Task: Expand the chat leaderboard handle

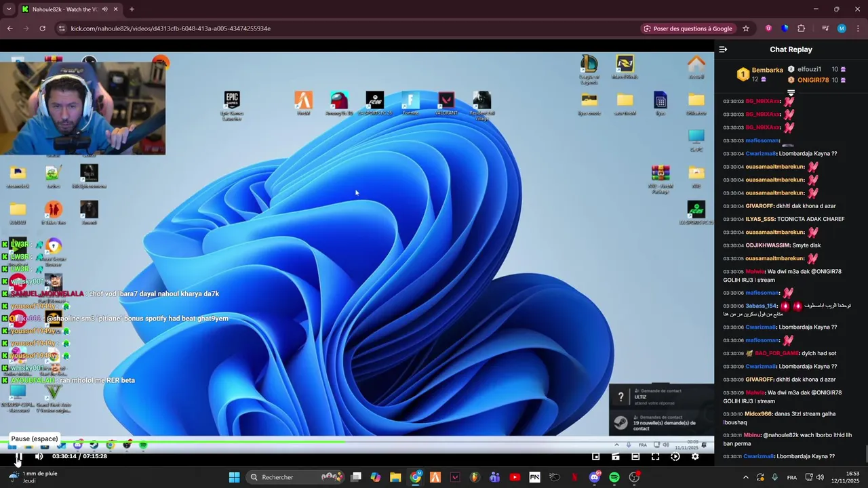Action: pos(791,91)
